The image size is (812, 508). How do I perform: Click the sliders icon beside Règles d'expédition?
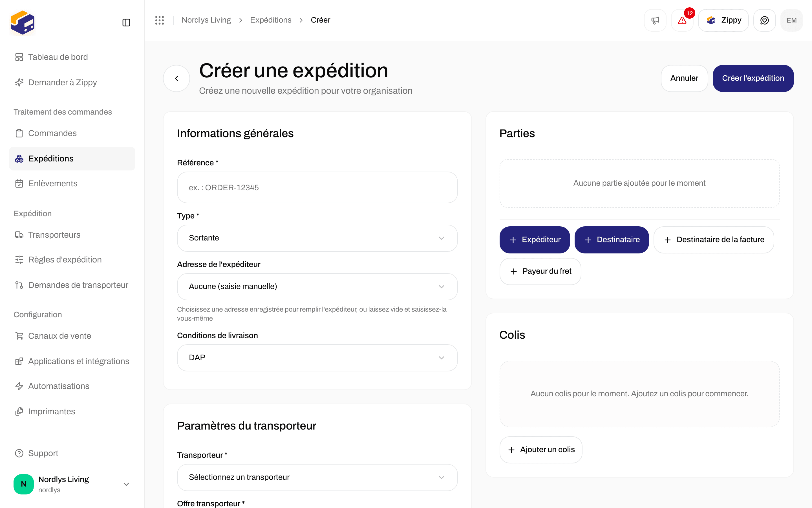tap(19, 260)
